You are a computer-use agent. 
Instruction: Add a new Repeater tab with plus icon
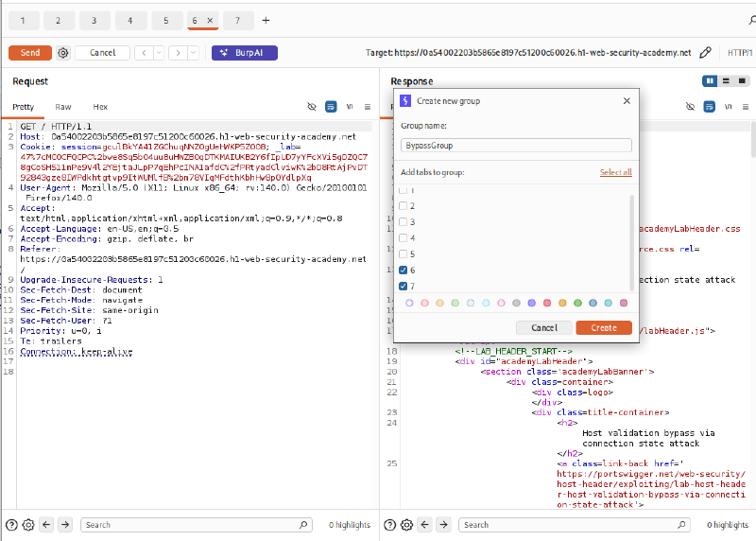point(266,20)
